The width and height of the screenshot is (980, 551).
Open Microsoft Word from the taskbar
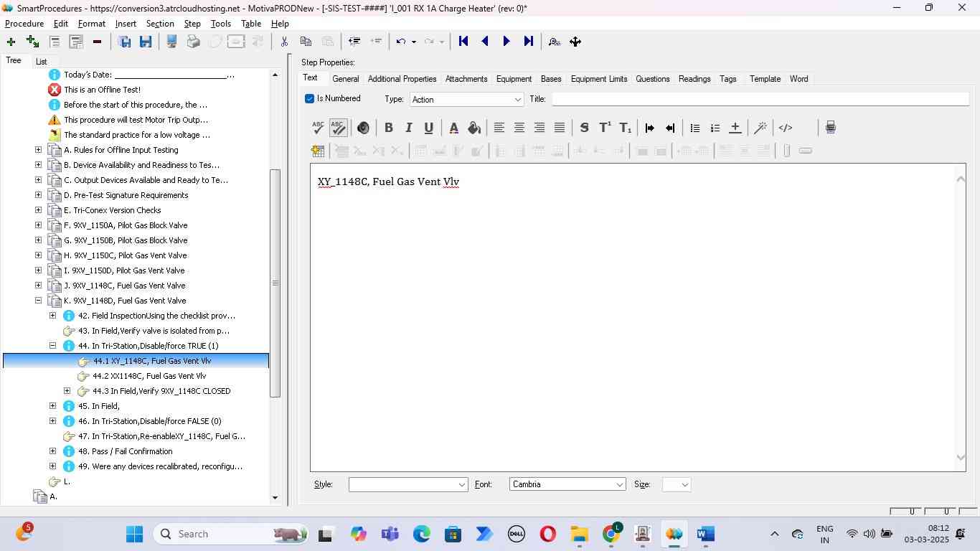pyautogui.click(x=705, y=534)
